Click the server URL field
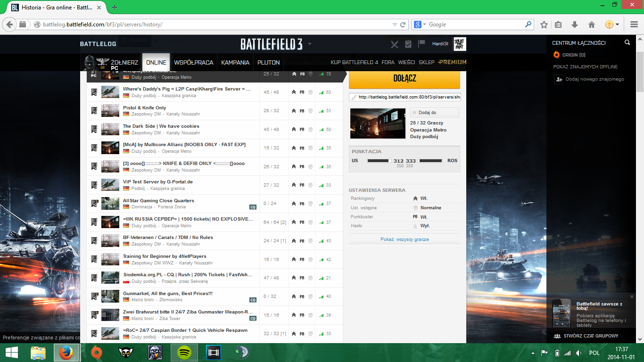The image size is (644, 362). (x=405, y=97)
